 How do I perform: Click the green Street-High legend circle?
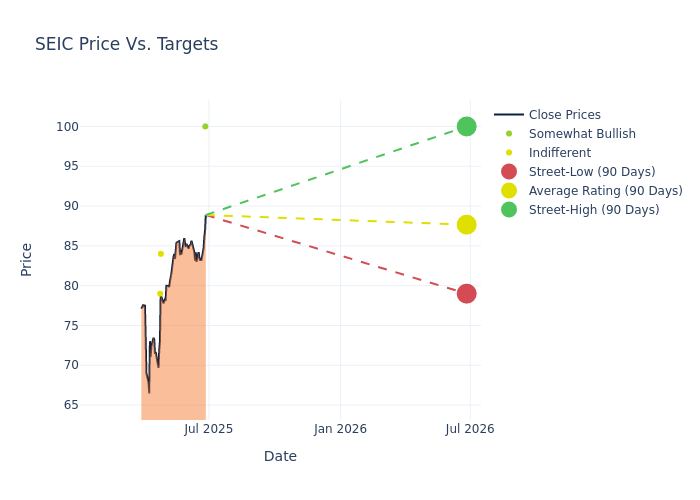pos(509,210)
